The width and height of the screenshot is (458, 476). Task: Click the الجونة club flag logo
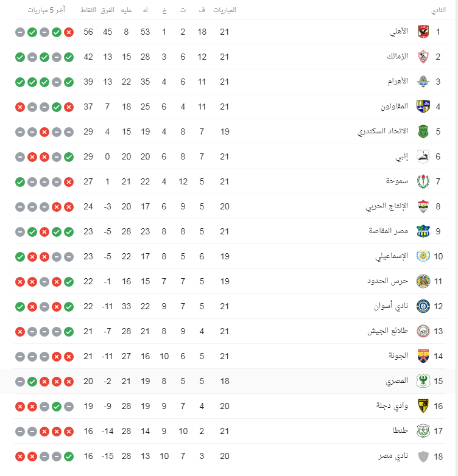(423, 356)
